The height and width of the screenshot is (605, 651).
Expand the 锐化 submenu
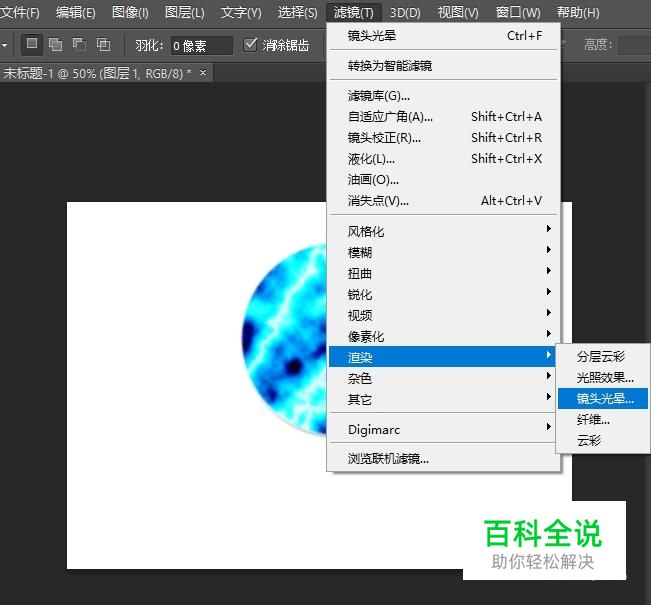[x=443, y=294]
